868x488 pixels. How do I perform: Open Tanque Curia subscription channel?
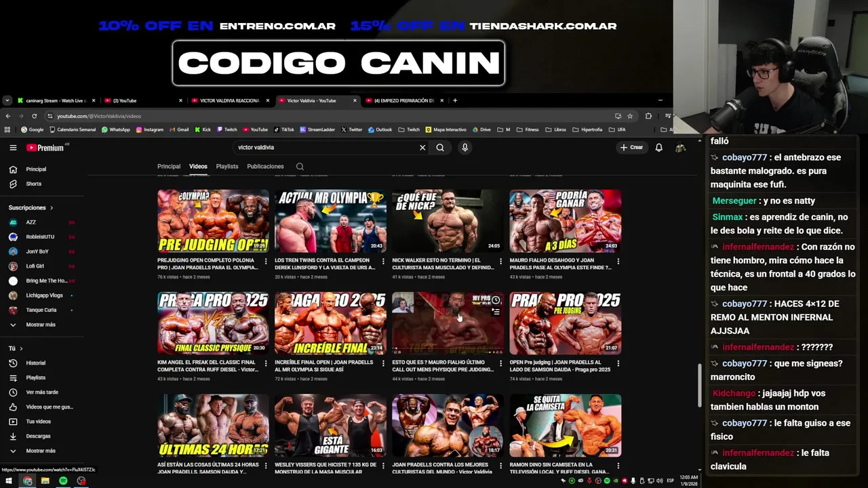click(41, 310)
